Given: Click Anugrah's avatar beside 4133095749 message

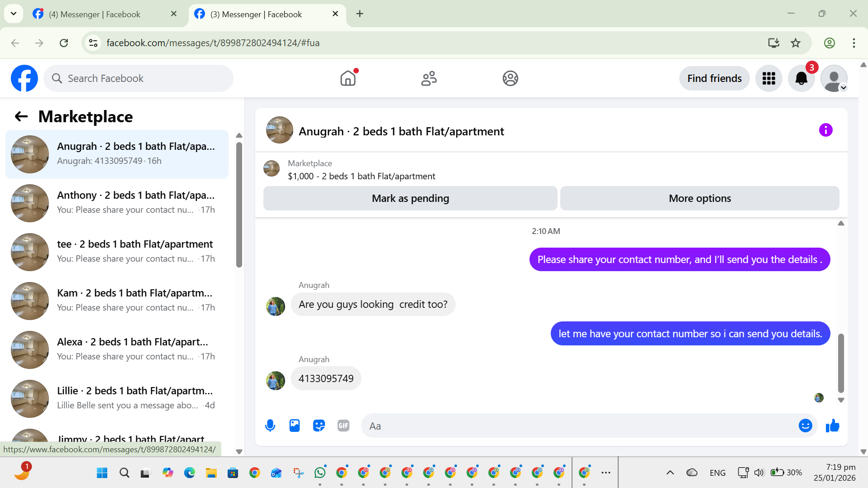Looking at the screenshot, I should (x=276, y=381).
